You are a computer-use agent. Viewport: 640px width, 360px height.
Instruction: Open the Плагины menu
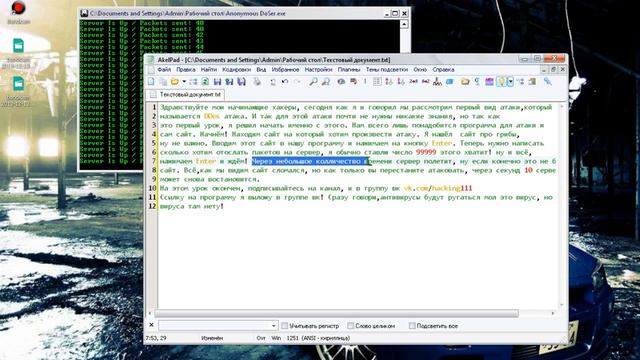tap(349, 70)
